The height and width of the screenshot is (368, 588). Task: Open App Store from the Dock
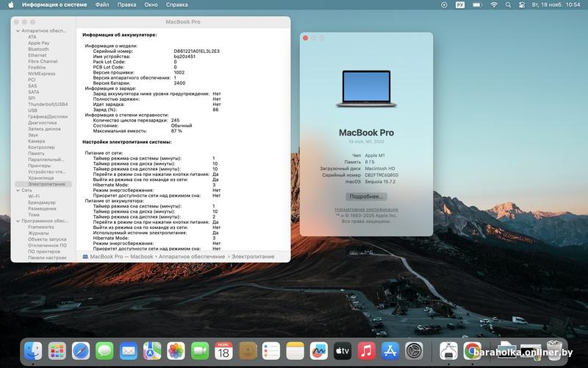pyautogui.click(x=390, y=351)
